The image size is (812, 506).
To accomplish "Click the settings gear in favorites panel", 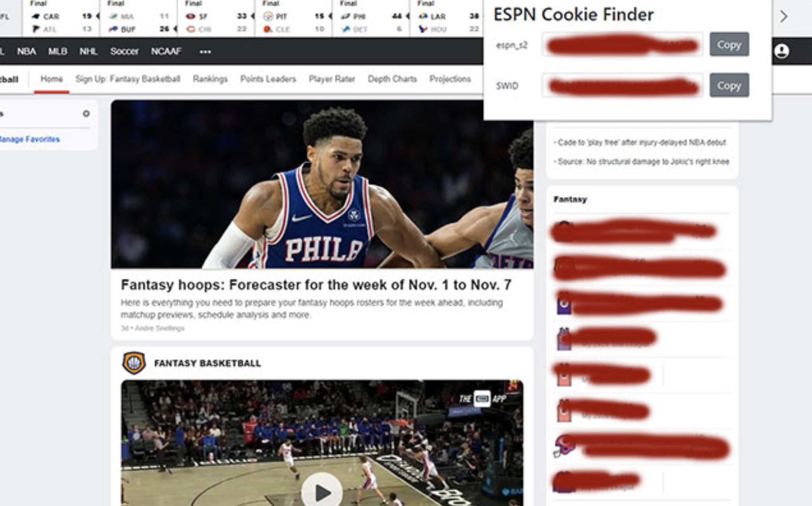I will click(86, 113).
